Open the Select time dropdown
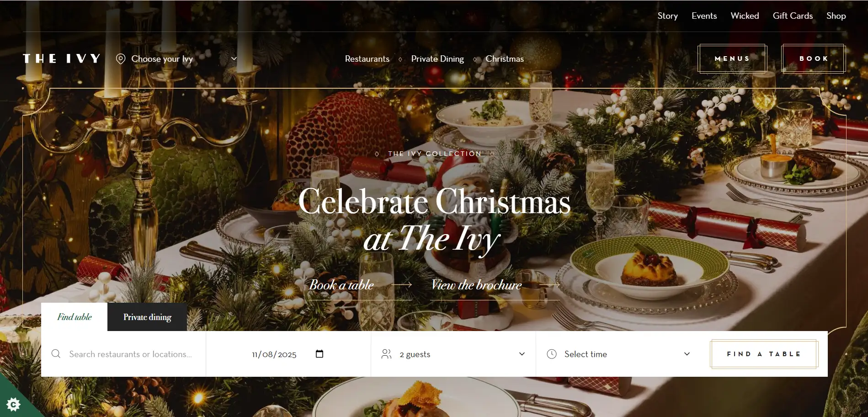 618,354
